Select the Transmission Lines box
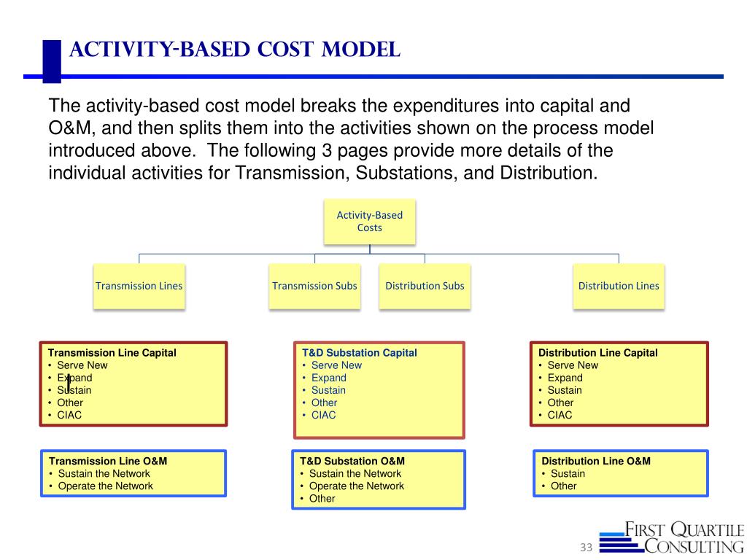 pos(139,286)
